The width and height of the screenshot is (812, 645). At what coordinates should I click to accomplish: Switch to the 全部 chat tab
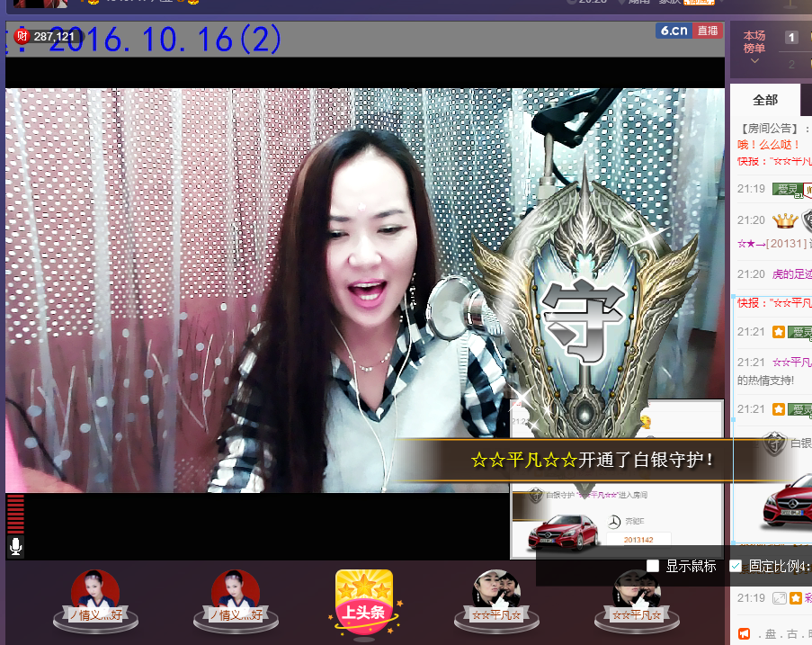[x=765, y=100]
